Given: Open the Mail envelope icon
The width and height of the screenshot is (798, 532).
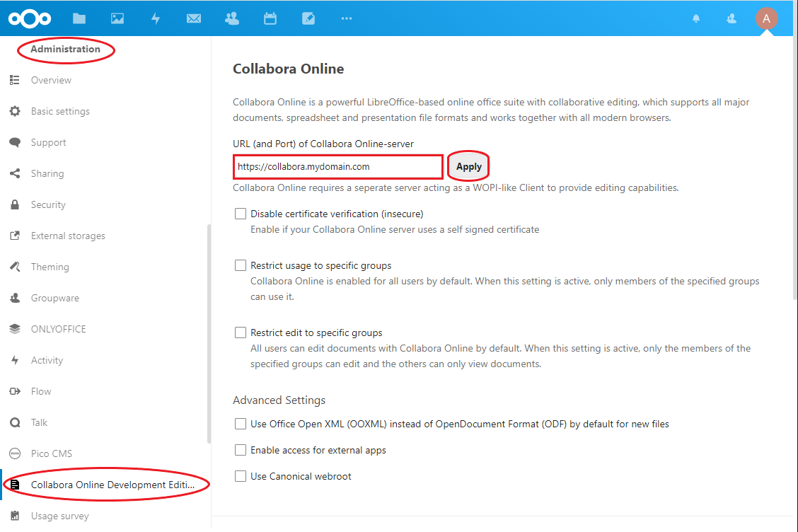Looking at the screenshot, I should pyautogui.click(x=194, y=19).
